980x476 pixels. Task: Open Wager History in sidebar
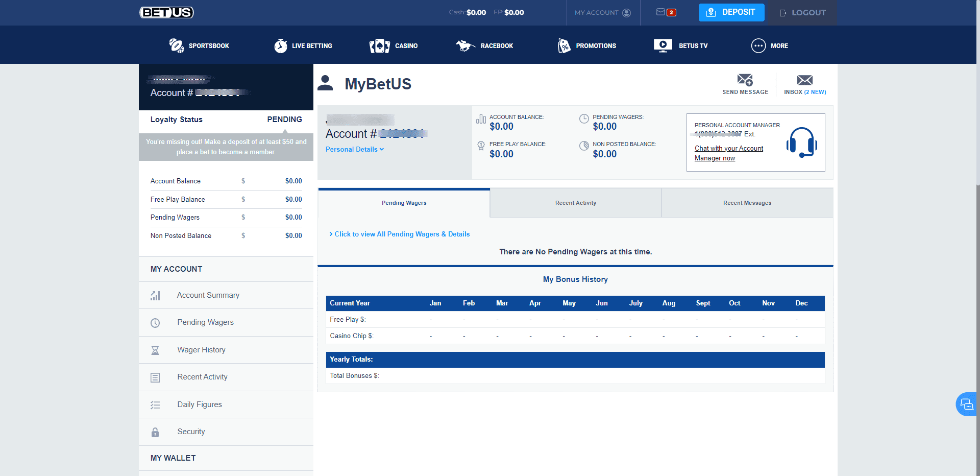point(201,350)
